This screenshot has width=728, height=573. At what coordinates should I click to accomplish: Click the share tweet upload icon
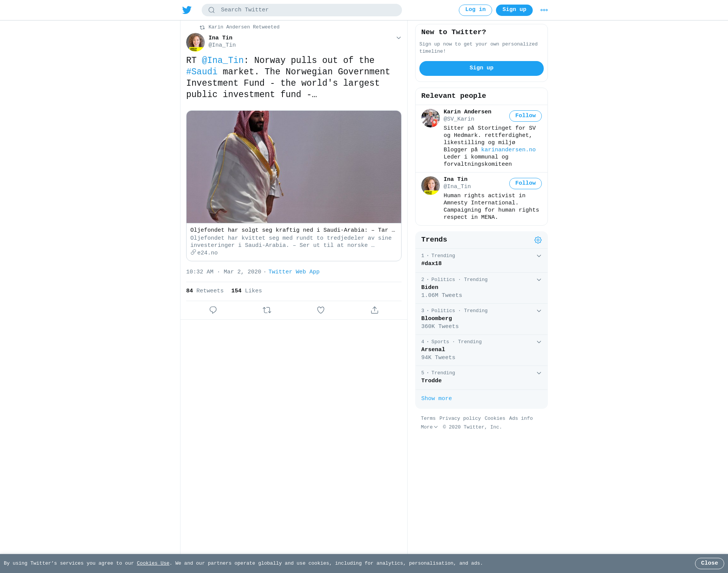375,310
